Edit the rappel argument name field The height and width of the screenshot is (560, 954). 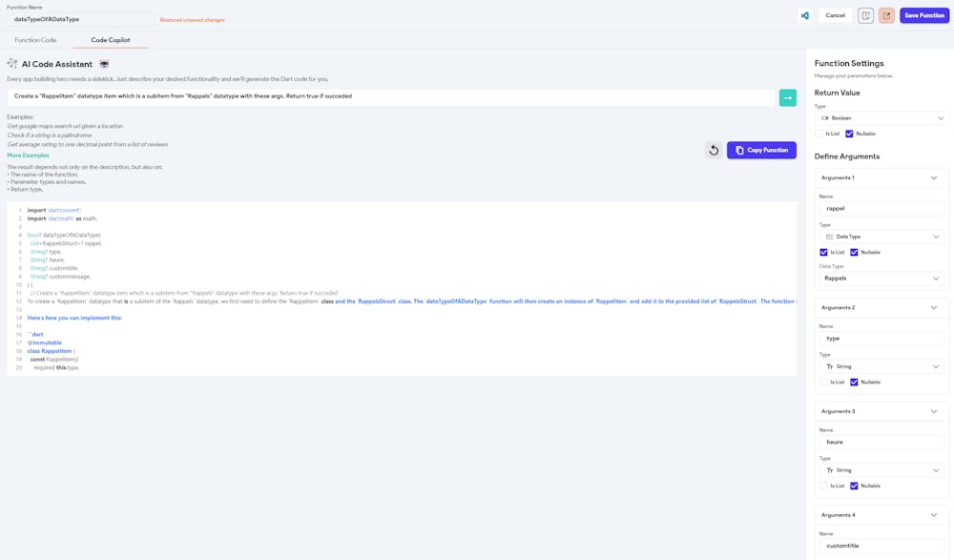[x=881, y=209]
